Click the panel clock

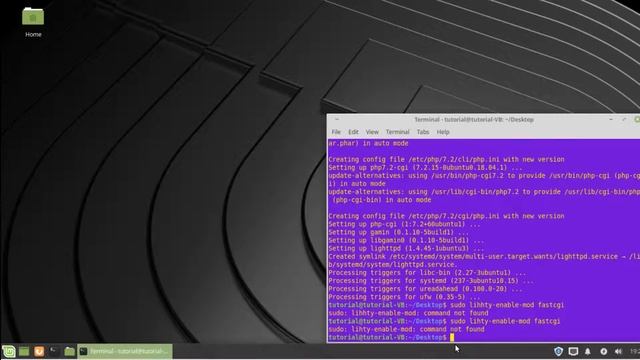[635, 351]
